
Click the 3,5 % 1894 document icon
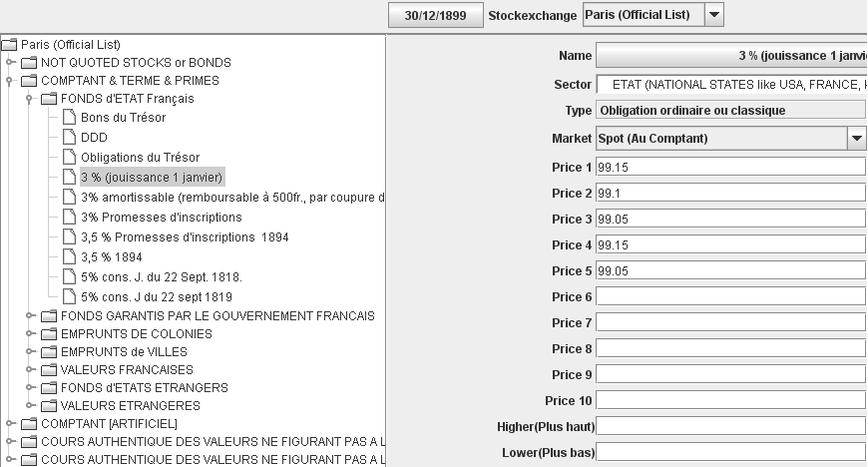69,256
